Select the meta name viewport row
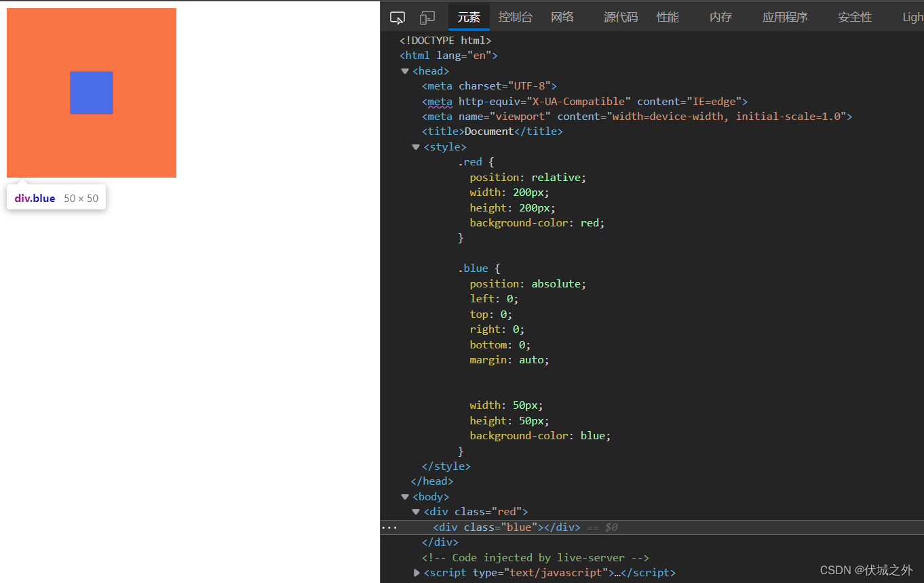924x583 pixels. pyautogui.click(x=637, y=117)
